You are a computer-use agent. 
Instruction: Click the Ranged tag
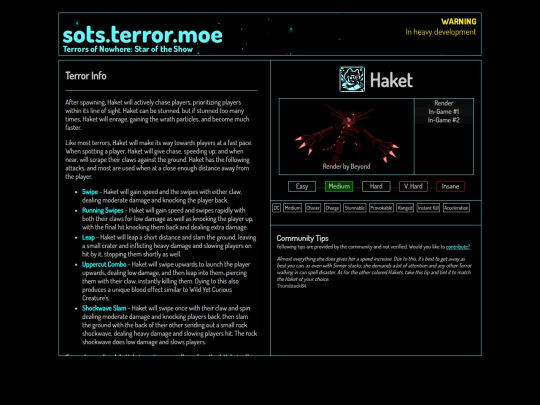pyautogui.click(x=405, y=208)
